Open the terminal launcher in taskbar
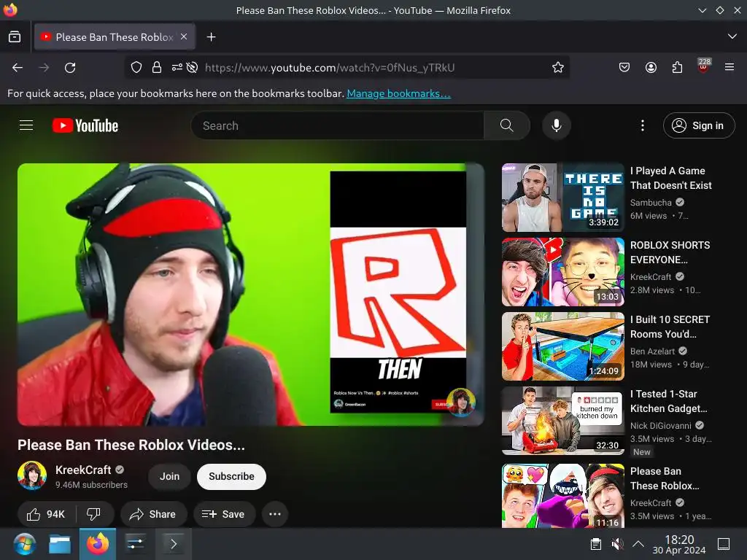747x560 pixels. [174, 544]
